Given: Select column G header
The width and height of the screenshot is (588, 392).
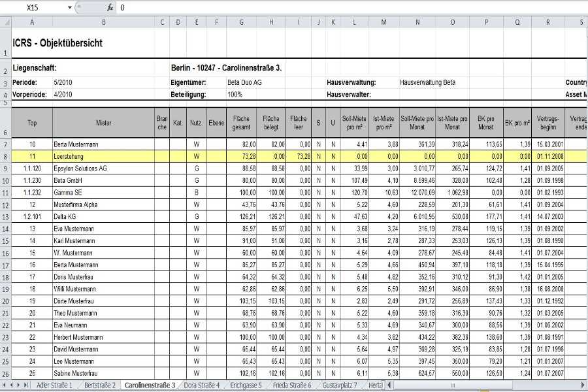Looking at the screenshot, I should point(242,22).
